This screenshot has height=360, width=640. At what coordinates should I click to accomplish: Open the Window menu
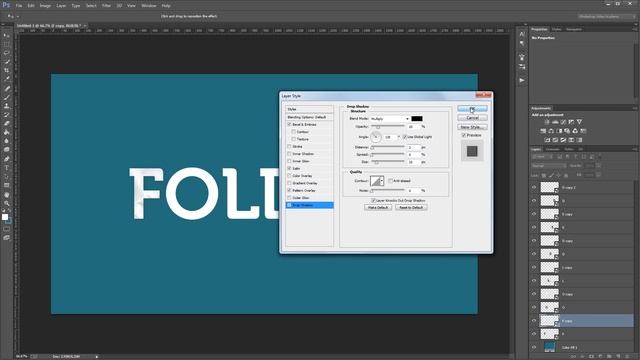149,6
